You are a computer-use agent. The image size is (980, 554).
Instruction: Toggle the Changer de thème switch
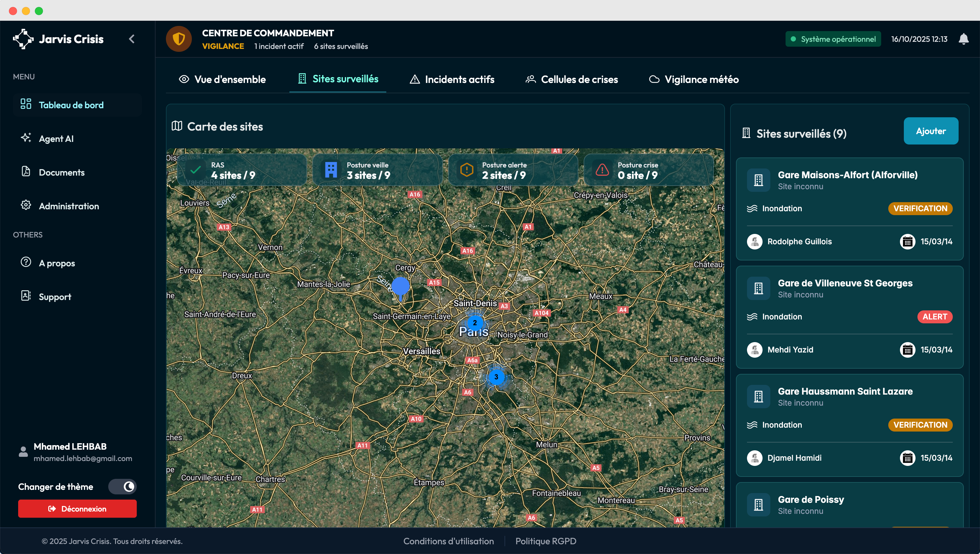click(x=122, y=486)
